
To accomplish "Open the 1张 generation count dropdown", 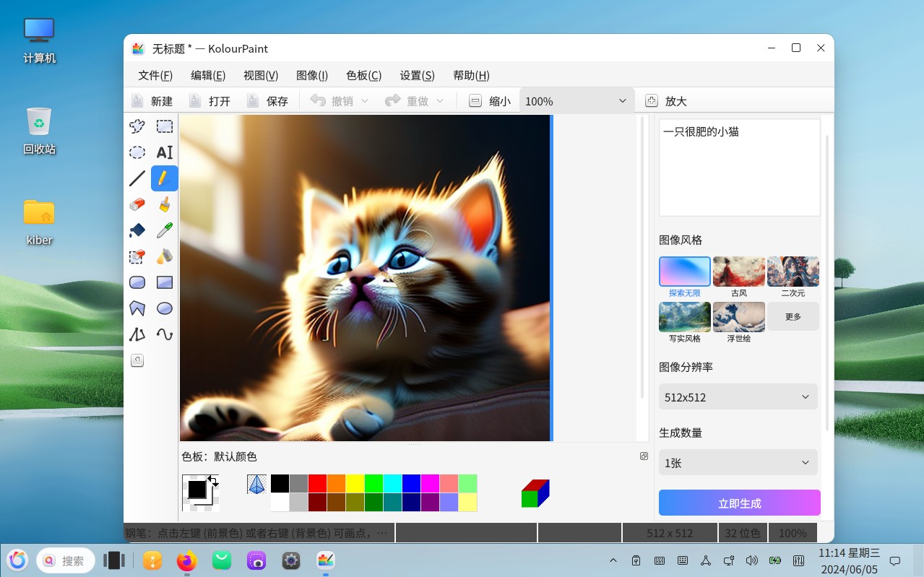I will (738, 463).
